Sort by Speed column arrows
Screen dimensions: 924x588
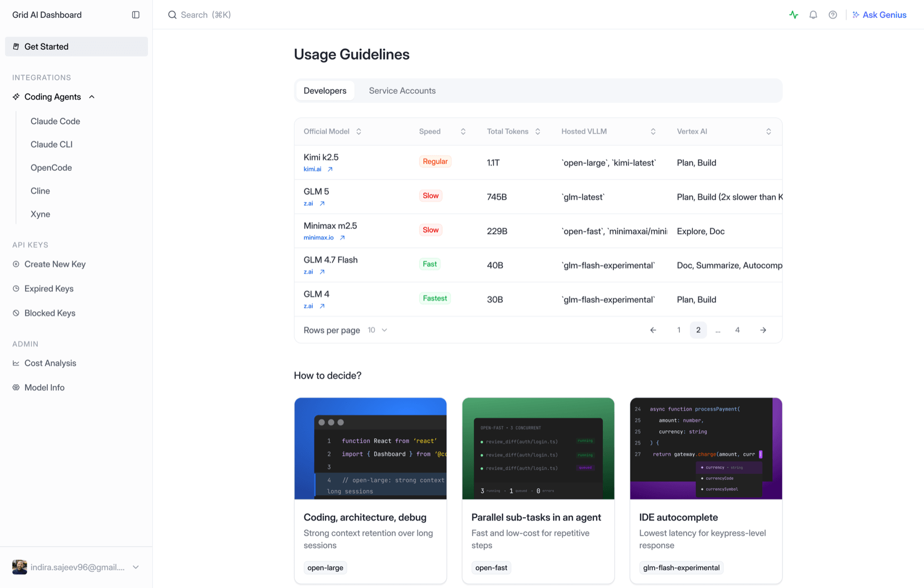463,132
